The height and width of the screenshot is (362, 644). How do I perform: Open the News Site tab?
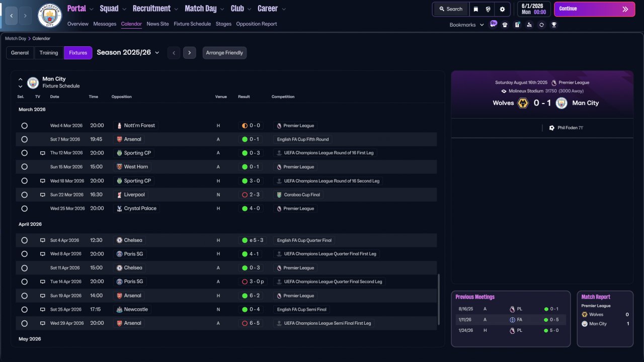pyautogui.click(x=158, y=24)
